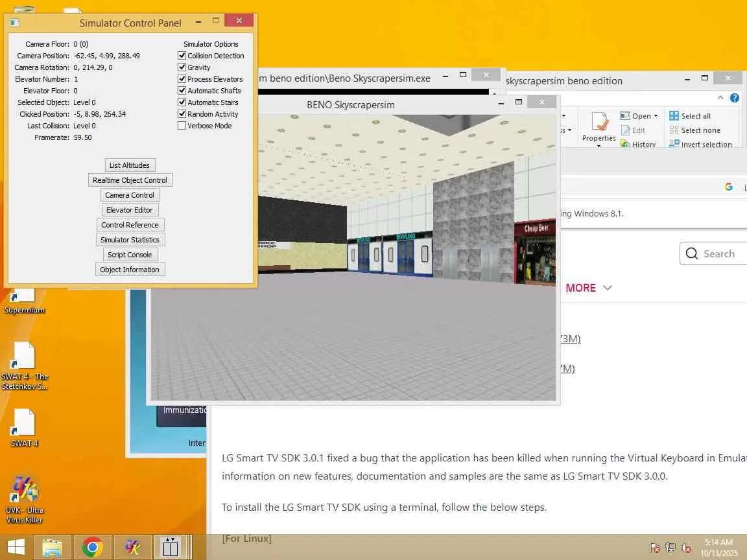Show Simulator Statistics
Viewport: 747px width, 560px height.
(x=130, y=240)
